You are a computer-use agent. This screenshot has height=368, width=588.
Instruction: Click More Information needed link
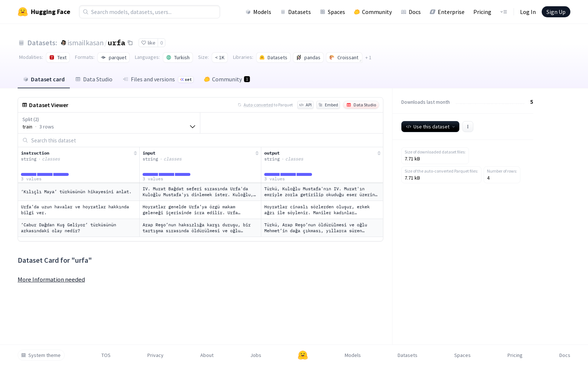point(51,280)
